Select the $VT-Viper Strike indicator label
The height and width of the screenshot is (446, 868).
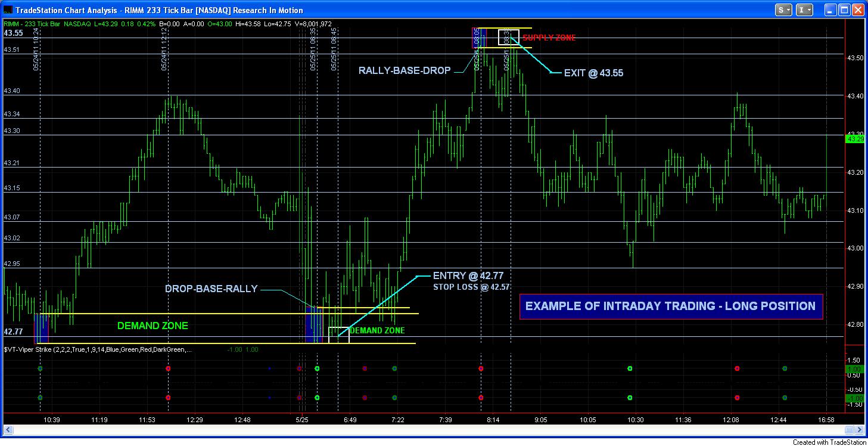(x=98, y=349)
